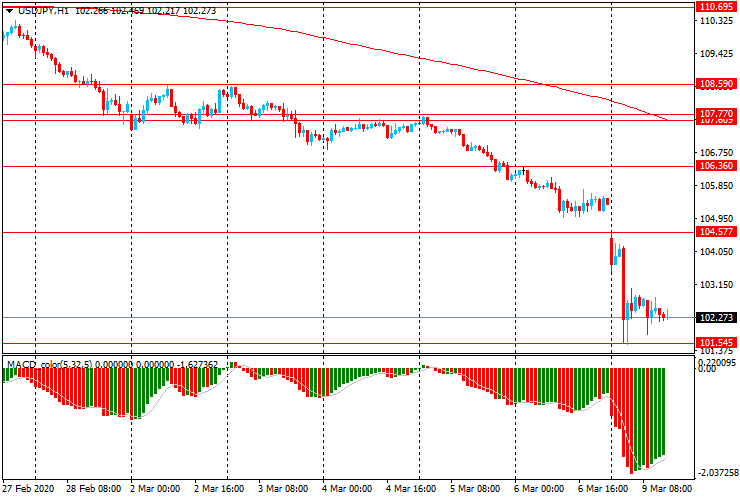Select the 4 Mar 00:00 time axis label

[347, 489]
